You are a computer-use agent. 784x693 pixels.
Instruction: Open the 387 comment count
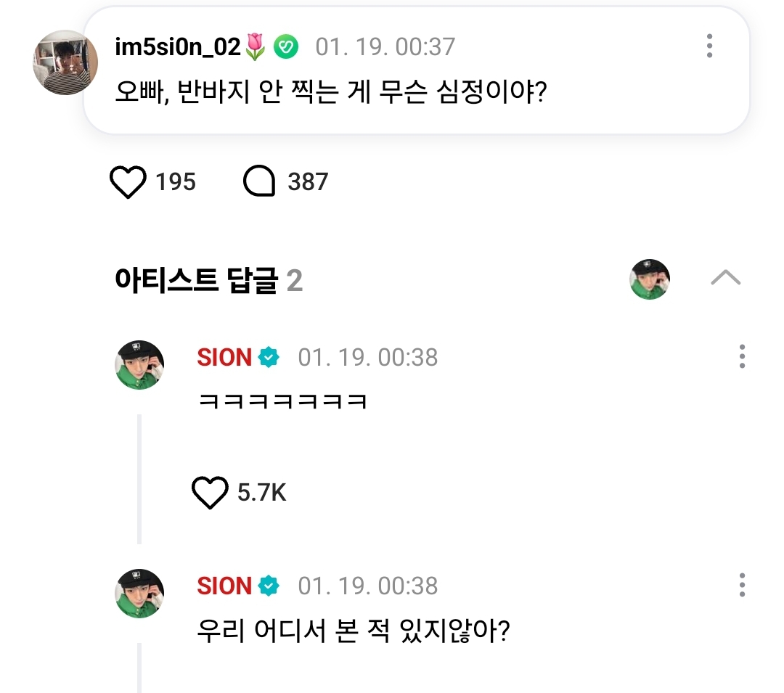(x=308, y=182)
